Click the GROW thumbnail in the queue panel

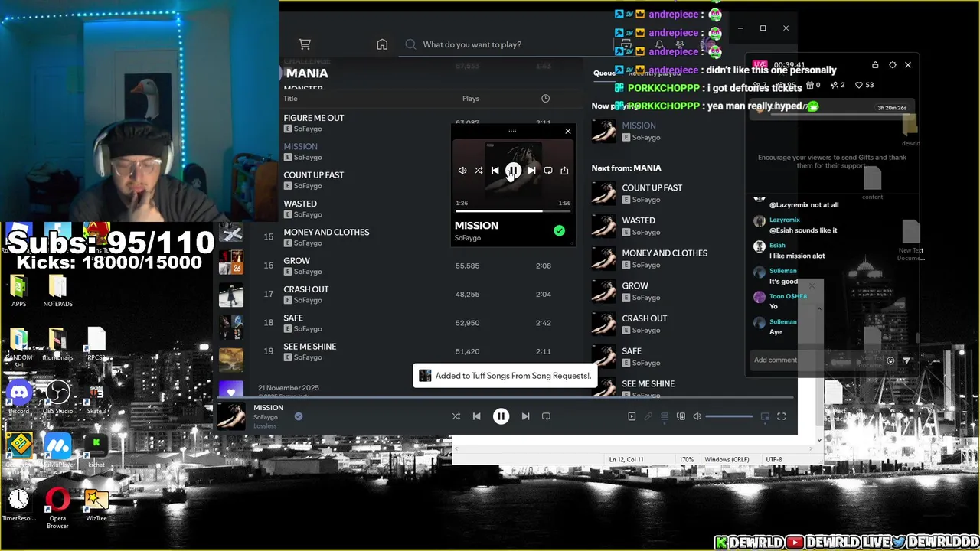(603, 292)
